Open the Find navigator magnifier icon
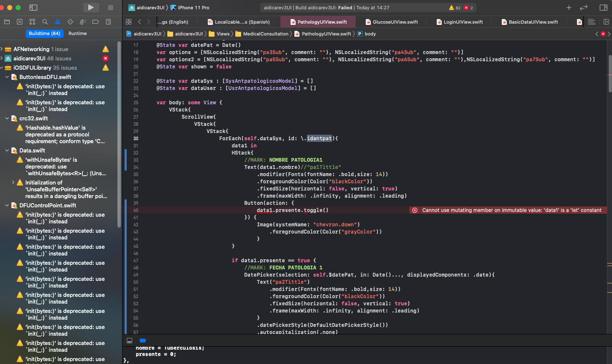The width and height of the screenshot is (612, 364). coord(45,22)
